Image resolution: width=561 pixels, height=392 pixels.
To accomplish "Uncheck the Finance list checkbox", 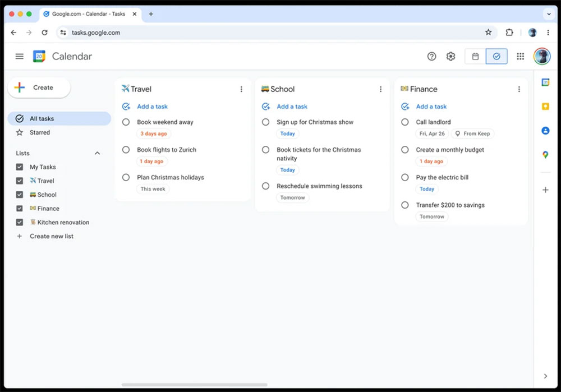I will (x=19, y=209).
